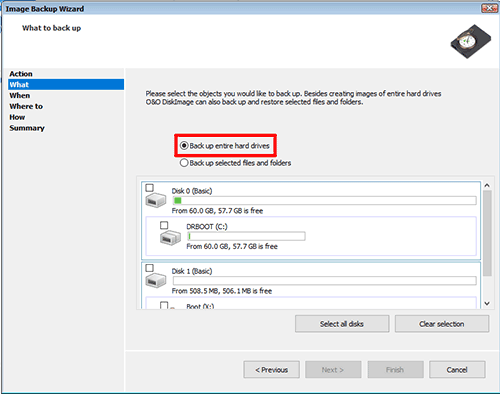Viewport: 500px width, 394px height.
Task: Click the disk list scrollbar thumb
Action: (x=487, y=233)
